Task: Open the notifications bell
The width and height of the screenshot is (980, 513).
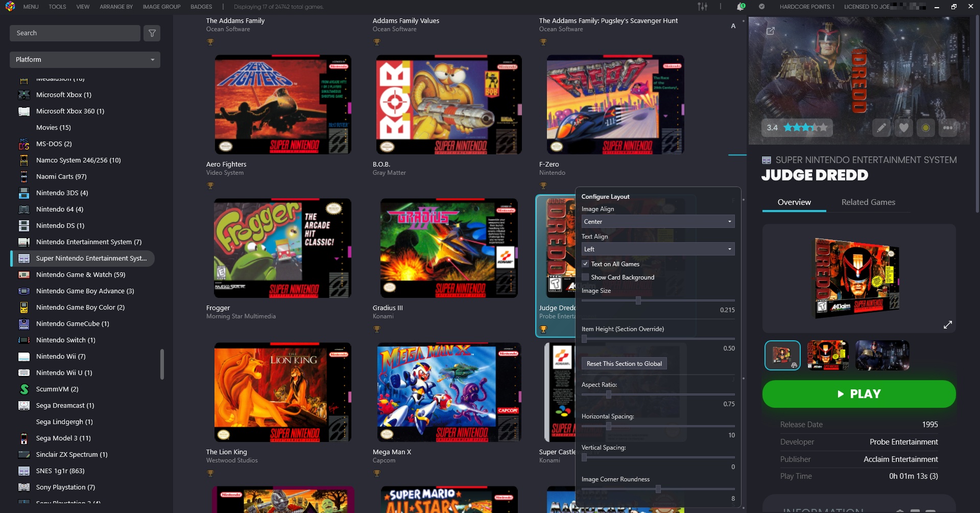Action: point(740,7)
